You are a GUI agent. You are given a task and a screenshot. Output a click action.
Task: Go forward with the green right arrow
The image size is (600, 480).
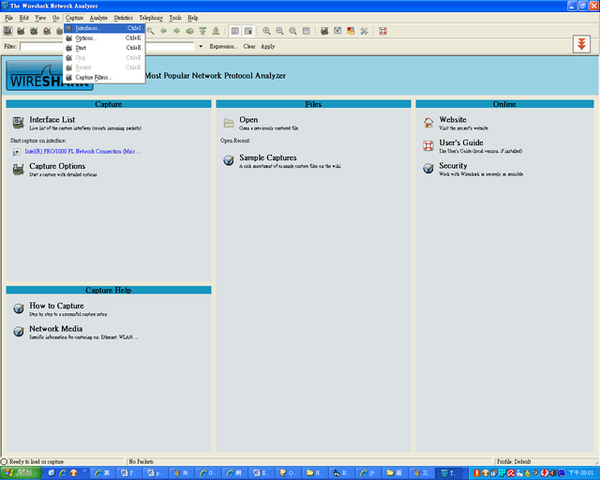click(176, 31)
